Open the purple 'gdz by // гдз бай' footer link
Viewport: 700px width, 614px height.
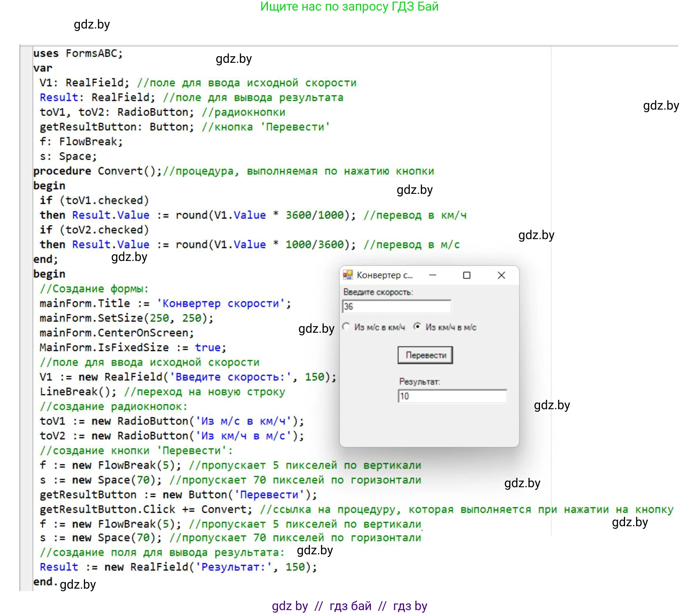tap(349, 606)
